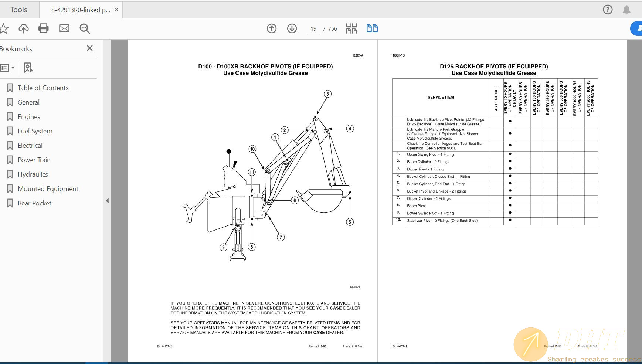Click the expand current bookmark icon
Image resolution: width=642 pixels, height=364 pixels.
pyautogui.click(x=28, y=68)
